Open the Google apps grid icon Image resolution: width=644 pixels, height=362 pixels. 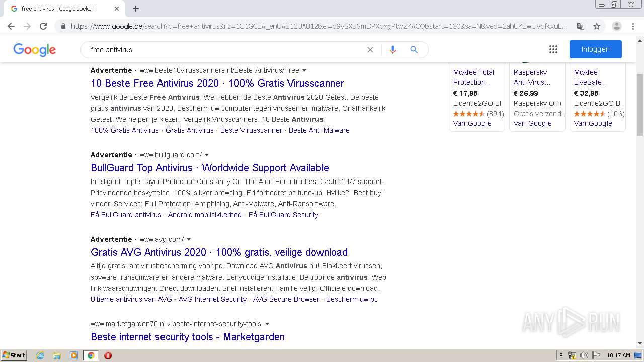point(553,49)
